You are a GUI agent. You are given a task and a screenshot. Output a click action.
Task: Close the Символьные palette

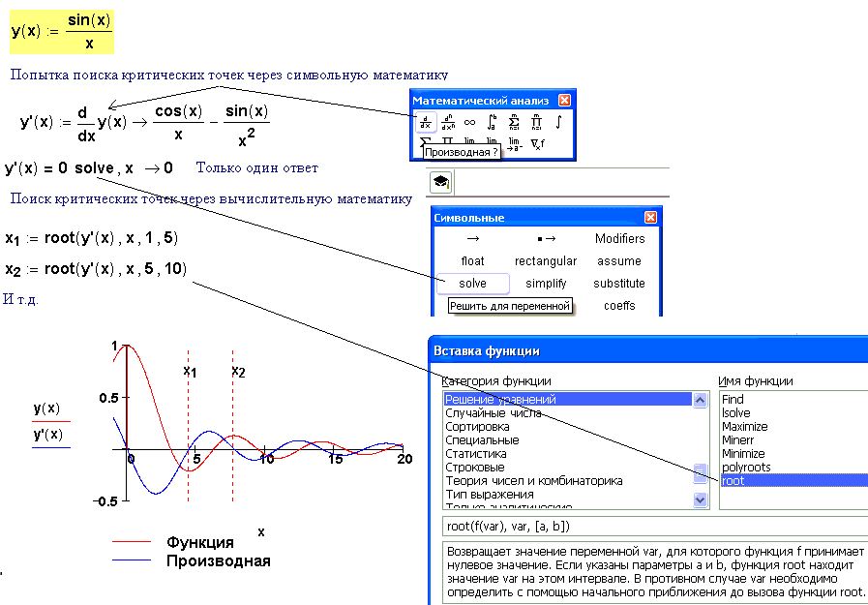[x=650, y=218]
